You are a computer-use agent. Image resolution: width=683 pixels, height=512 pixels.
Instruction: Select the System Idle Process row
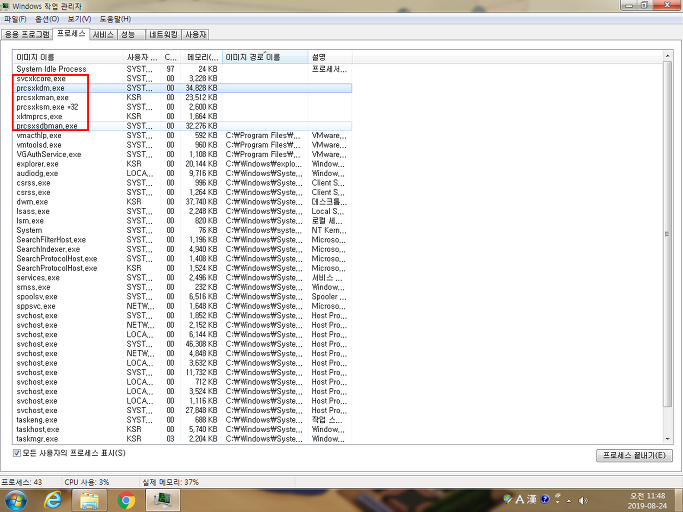pyautogui.click(x=182, y=69)
